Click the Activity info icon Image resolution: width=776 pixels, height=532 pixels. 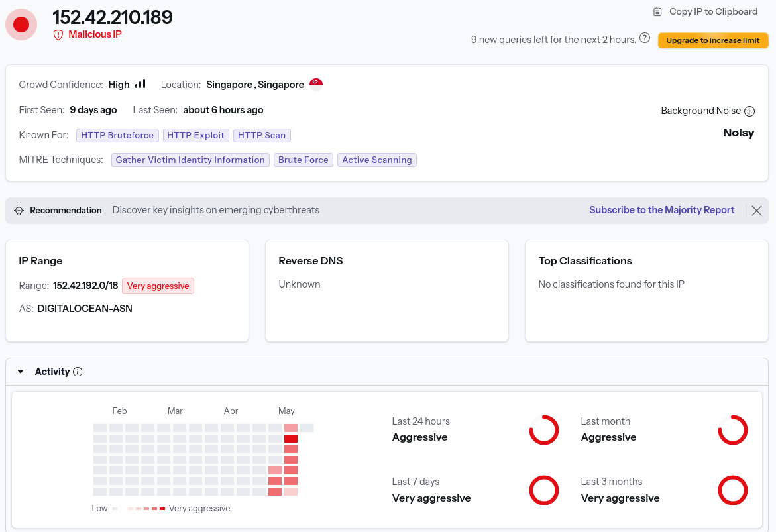coord(78,372)
